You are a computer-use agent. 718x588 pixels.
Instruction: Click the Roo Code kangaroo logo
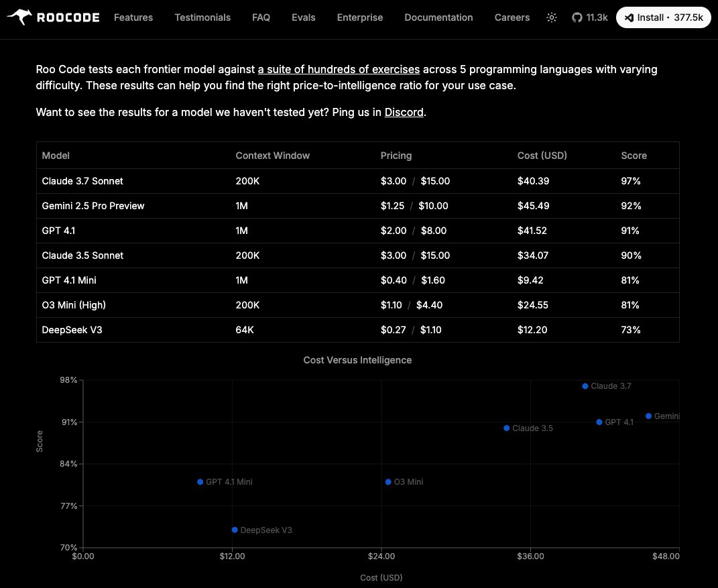(x=53, y=17)
